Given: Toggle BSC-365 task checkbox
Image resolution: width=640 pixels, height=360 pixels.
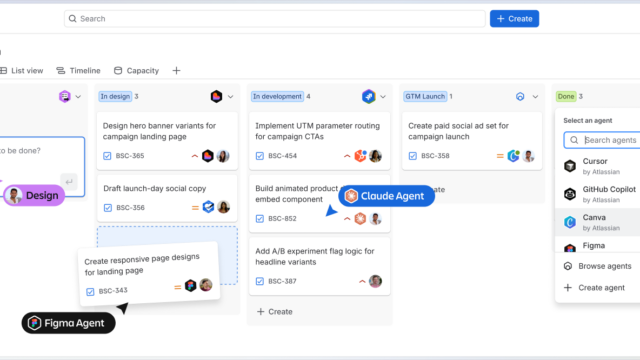Looking at the screenshot, I should (x=107, y=156).
